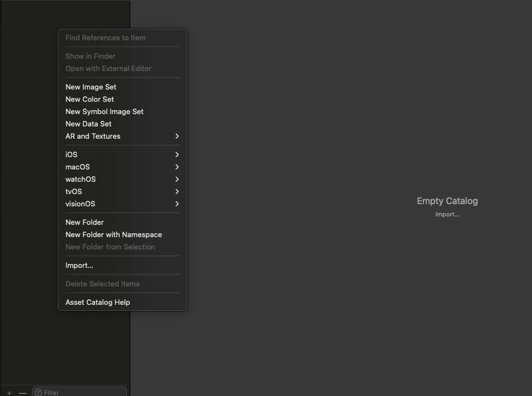Open the watchOS submenu
Screen dimensions: 532x396
(x=122, y=179)
